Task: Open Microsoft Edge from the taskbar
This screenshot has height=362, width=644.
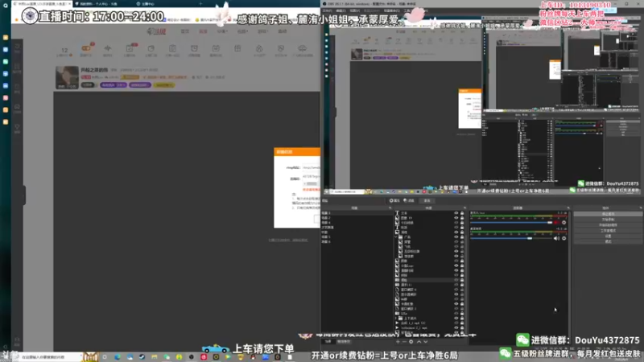Action: coord(118,357)
